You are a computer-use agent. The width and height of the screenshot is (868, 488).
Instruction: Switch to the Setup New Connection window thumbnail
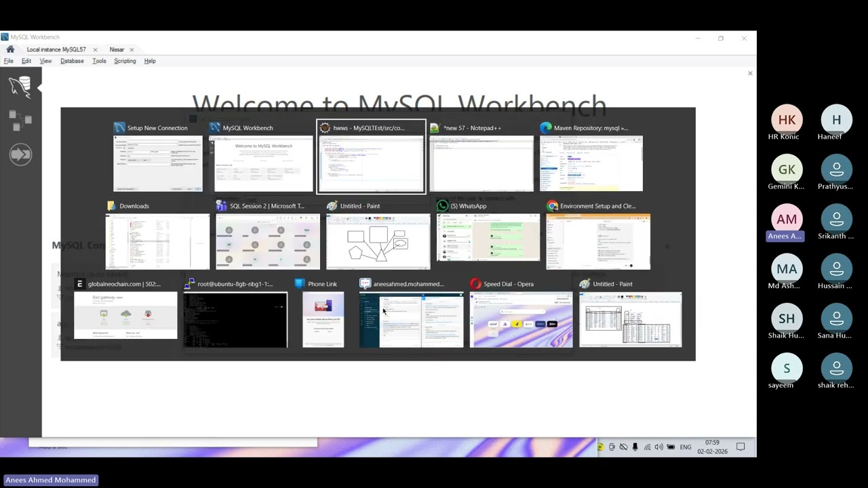[x=158, y=163]
